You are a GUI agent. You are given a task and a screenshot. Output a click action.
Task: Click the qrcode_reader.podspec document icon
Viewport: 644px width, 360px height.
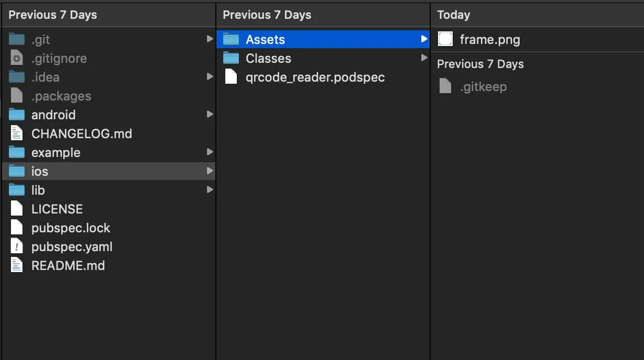(231, 77)
